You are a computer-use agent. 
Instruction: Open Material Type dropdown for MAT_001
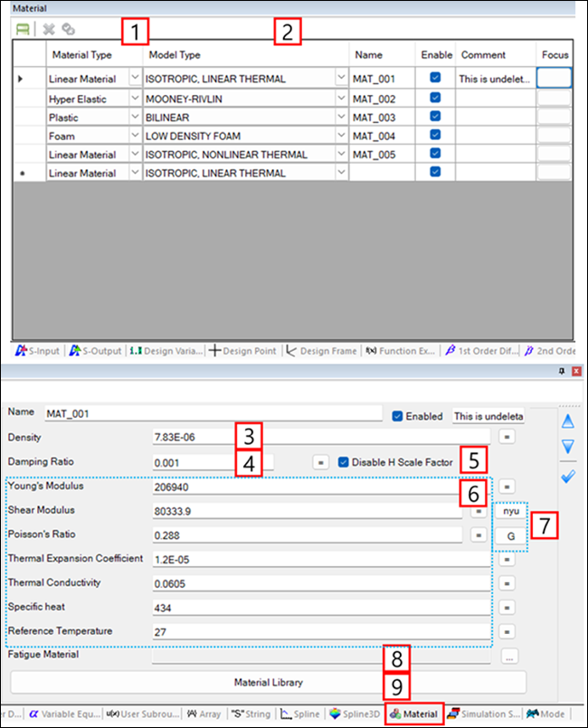[x=135, y=78]
